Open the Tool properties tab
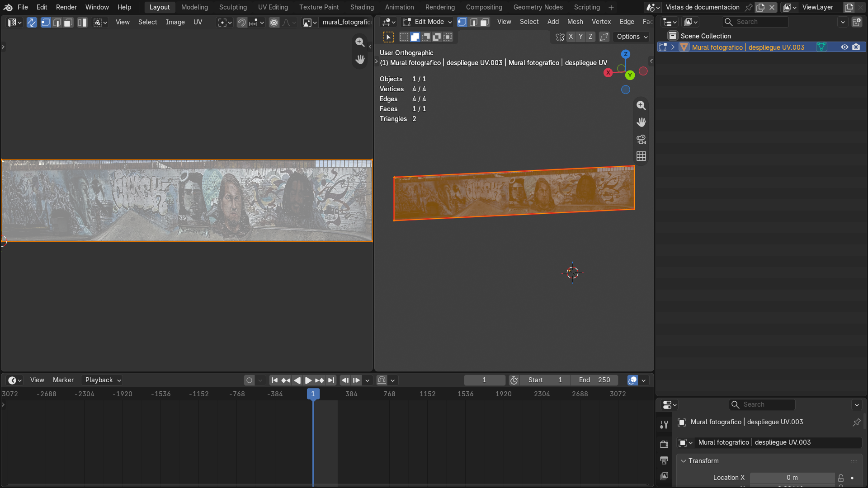The image size is (868, 488). 664,424
